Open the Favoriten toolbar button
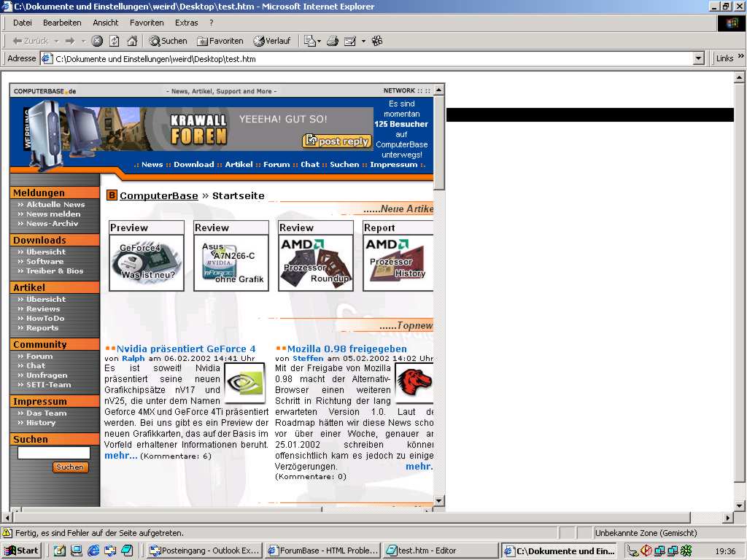 pos(220,41)
